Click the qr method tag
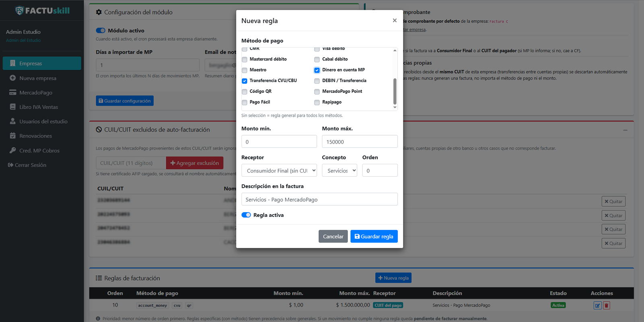This screenshot has width=644, height=322. tap(189, 305)
